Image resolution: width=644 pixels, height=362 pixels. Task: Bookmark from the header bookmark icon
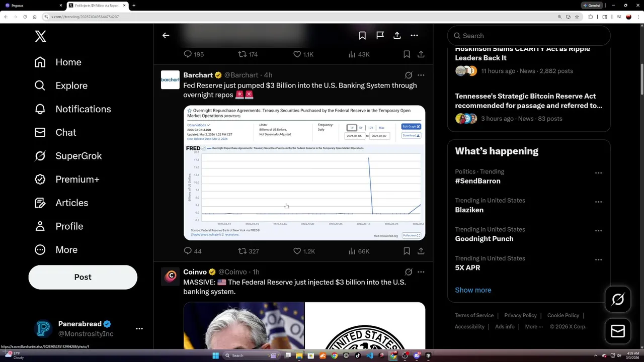pos(362,36)
